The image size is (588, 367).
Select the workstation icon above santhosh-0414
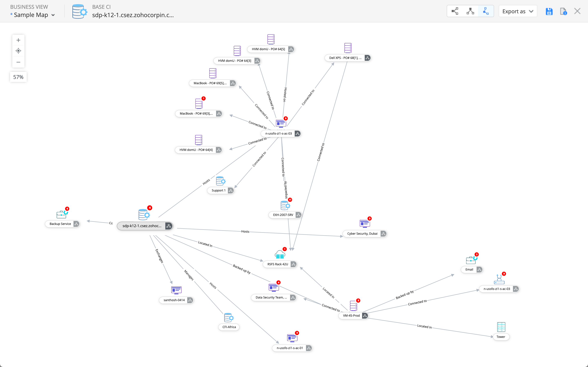pyautogui.click(x=176, y=290)
